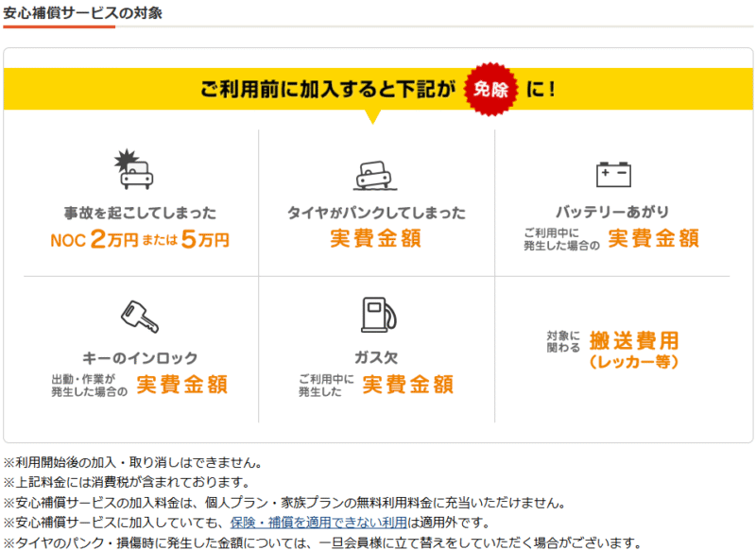Click the car accident icon

(x=133, y=169)
